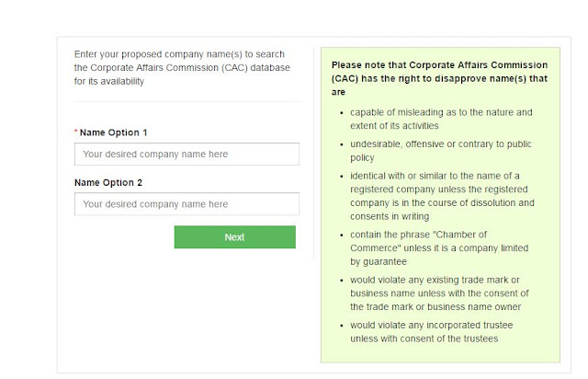The image size is (588, 379).
Task: Click the bullet beside the incorporated trustee rule
Action: point(342,327)
